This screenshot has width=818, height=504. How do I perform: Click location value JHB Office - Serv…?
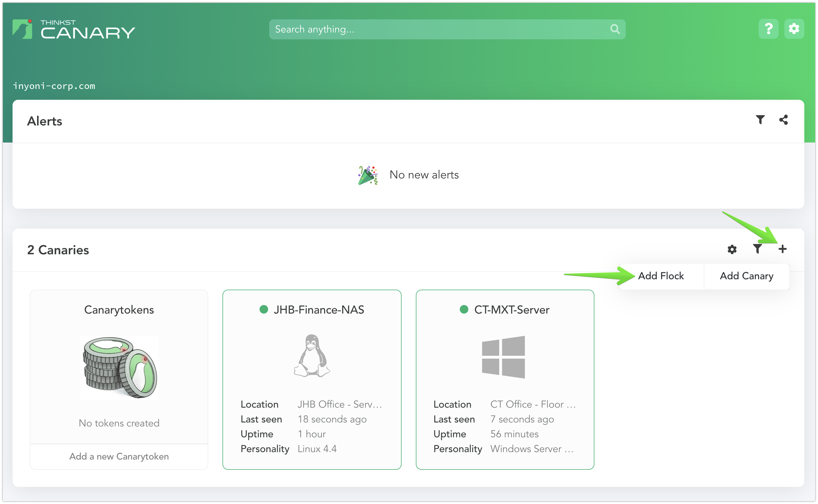[x=340, y=404]
